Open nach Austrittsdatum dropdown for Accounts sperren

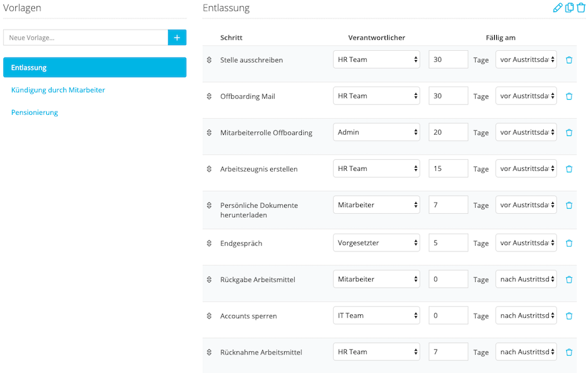526,316
